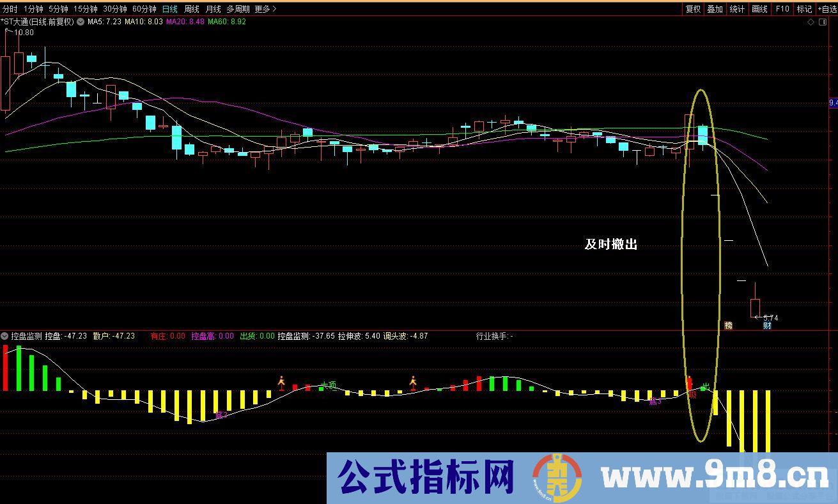Click the 控盘监测 indicator name
This screenshot has height=504, width=838.
point(27,335)
